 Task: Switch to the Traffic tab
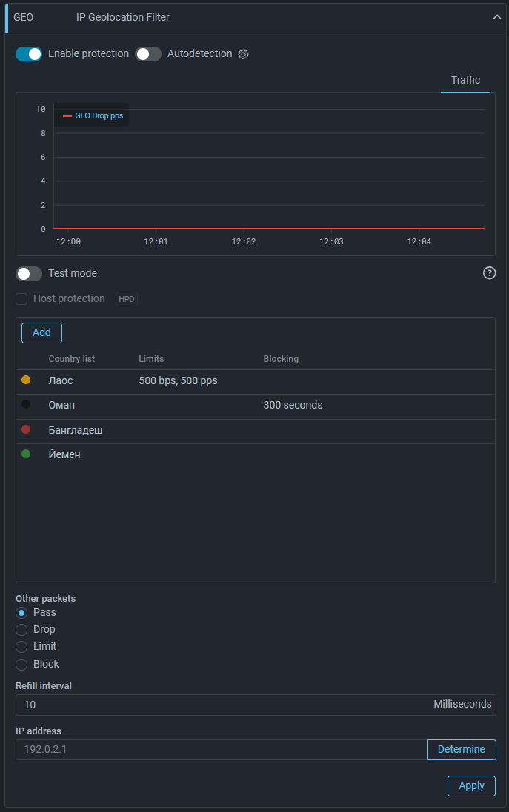(x=465, y=80)
